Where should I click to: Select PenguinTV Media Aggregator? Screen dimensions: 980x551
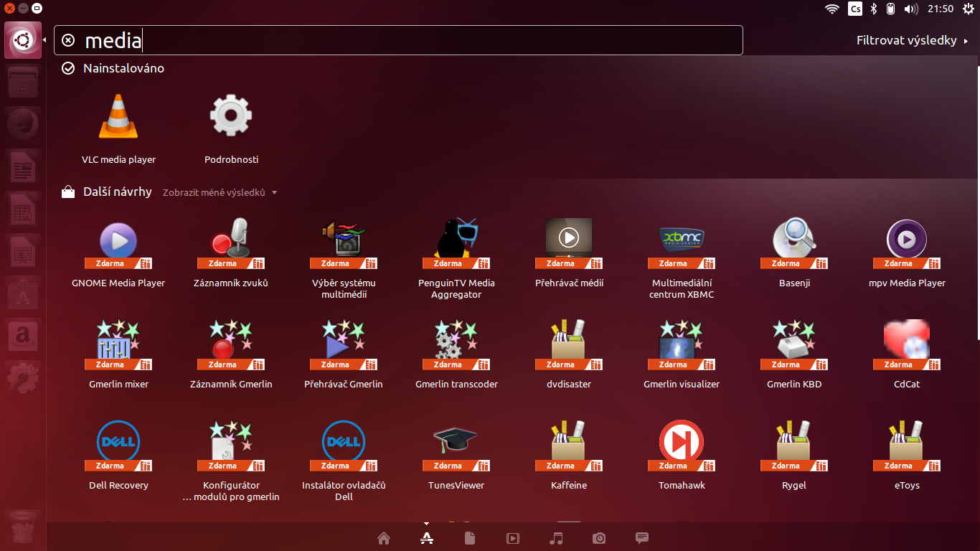(456, 259)
